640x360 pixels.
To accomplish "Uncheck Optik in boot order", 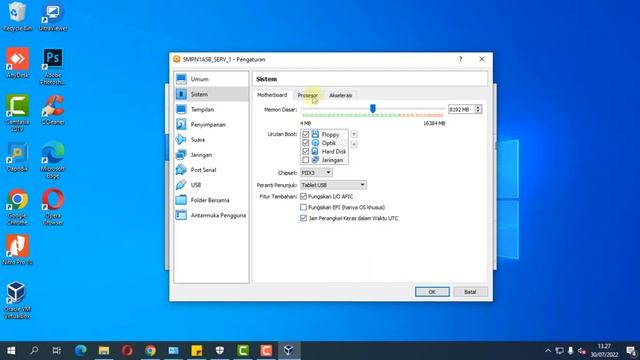I will tap(305, 143).
